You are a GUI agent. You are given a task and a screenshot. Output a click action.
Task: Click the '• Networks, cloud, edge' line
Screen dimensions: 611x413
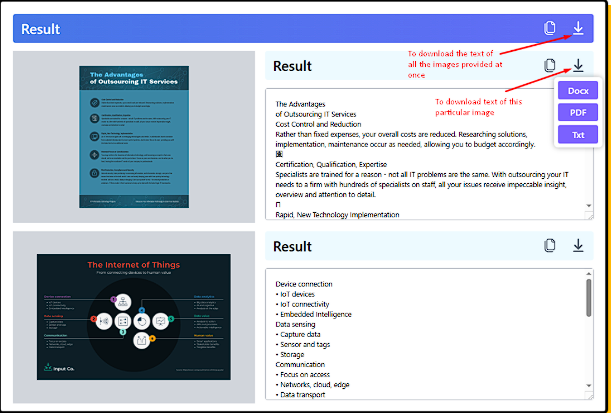(x=312, y=385)
